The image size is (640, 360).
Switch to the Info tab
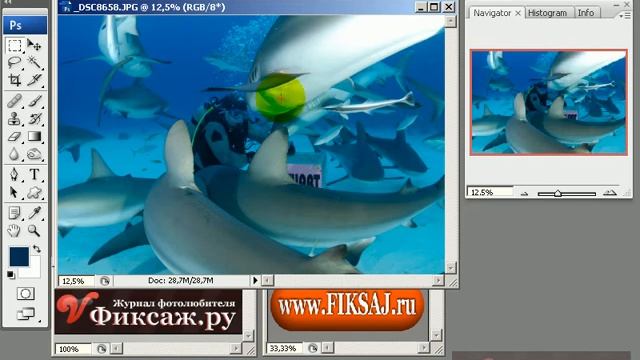click(x=586, y=13)
